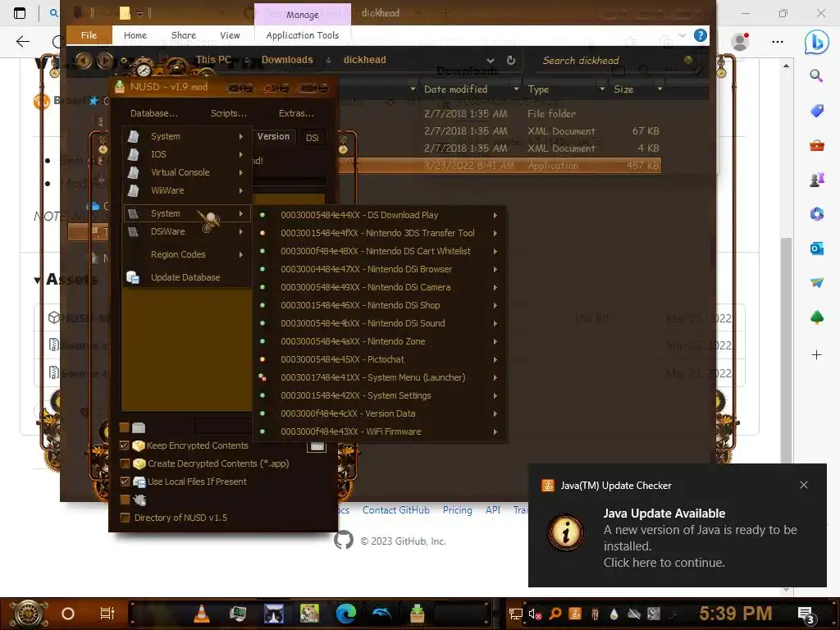This screenshot has width=840, height=630.
Task: Open the Contact GitHub footer link
Action: (396, 510)
